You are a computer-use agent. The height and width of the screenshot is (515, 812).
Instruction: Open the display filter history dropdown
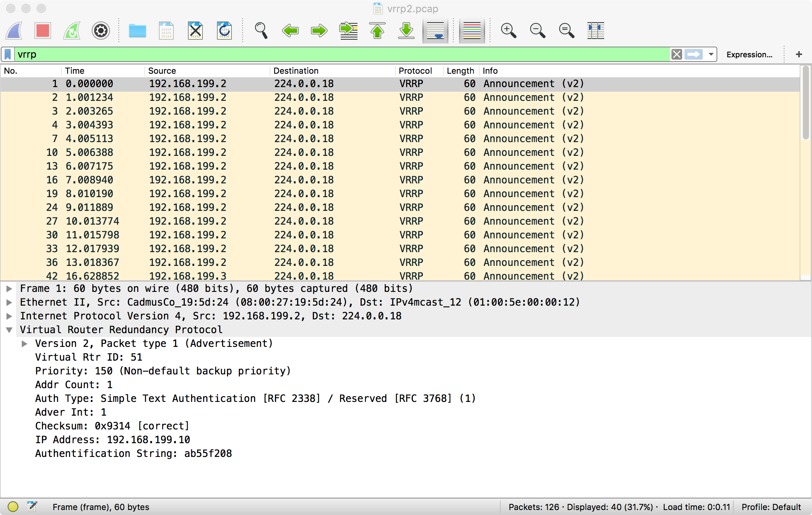(x=711, y=54)
